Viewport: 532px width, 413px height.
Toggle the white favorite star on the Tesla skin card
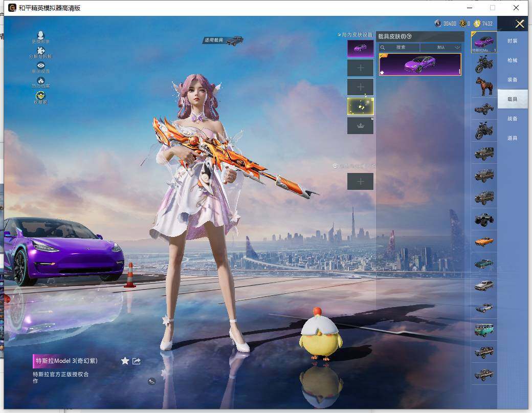pyautogui.click(x=382, y=72)
